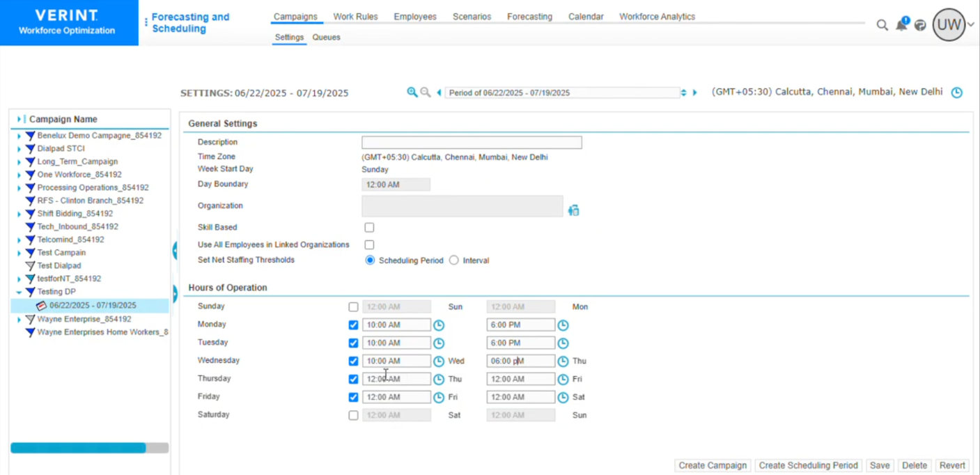Uncheck the Friday hours checkbox
980x475 pixels.
click(x=353, y=398)
